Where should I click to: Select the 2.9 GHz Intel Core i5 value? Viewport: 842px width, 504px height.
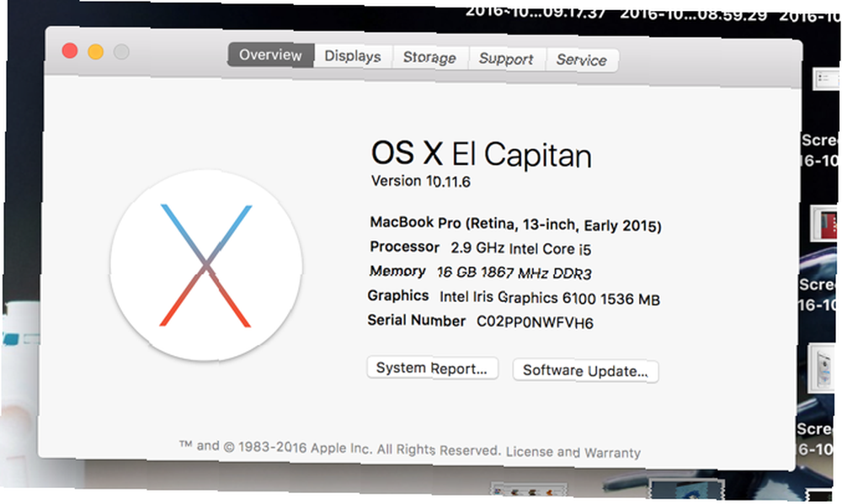[x=521, y=248]
